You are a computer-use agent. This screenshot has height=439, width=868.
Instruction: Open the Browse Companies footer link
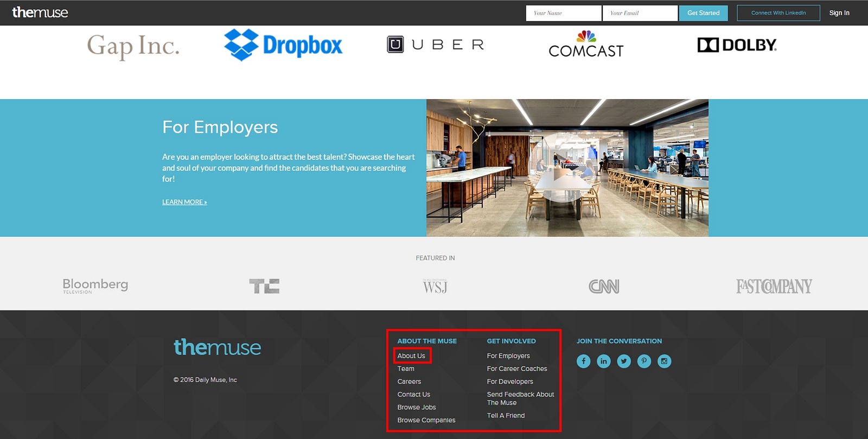426,420
